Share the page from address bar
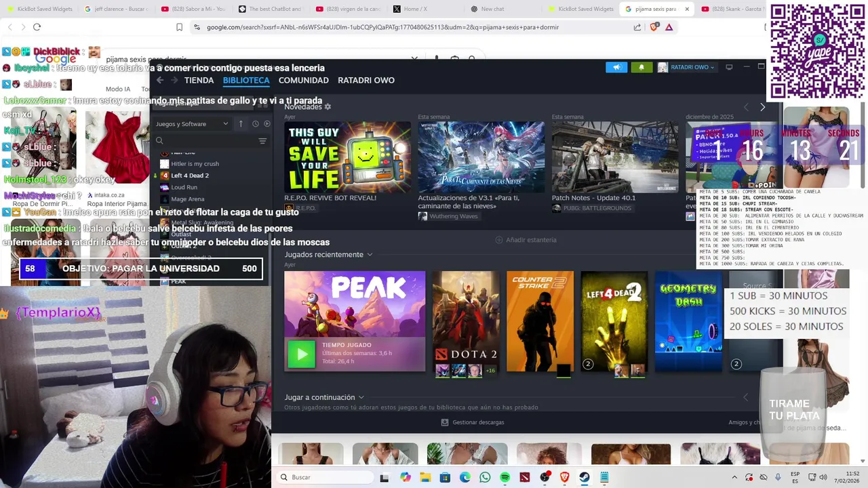Screen dimensions: 868x488 (637, 27)
